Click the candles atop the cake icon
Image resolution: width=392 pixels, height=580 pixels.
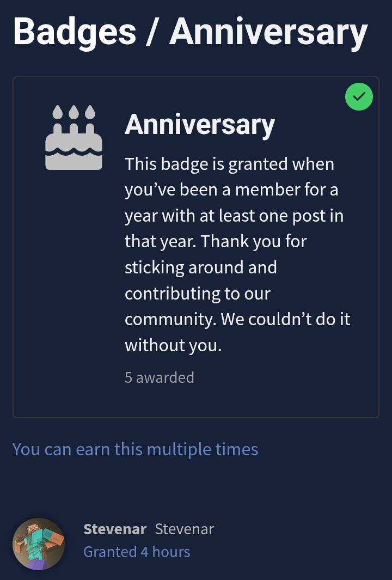point(73,112)
